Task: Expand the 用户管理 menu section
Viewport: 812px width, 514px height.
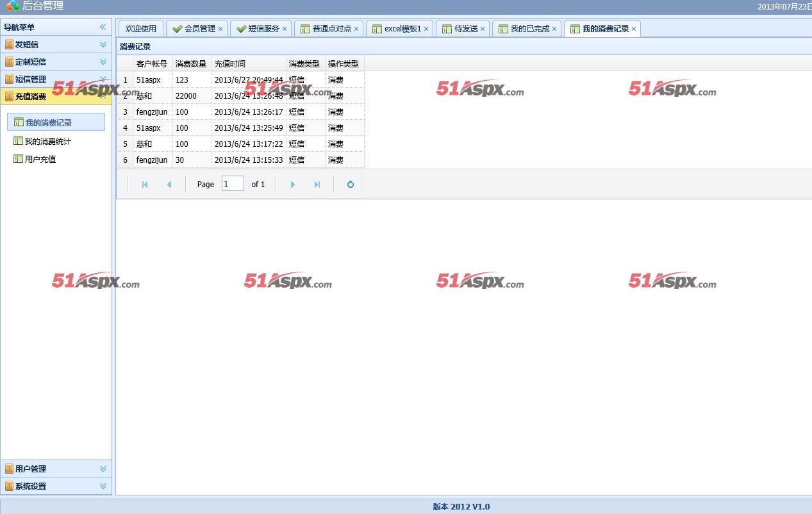Action: coord(103,468)
